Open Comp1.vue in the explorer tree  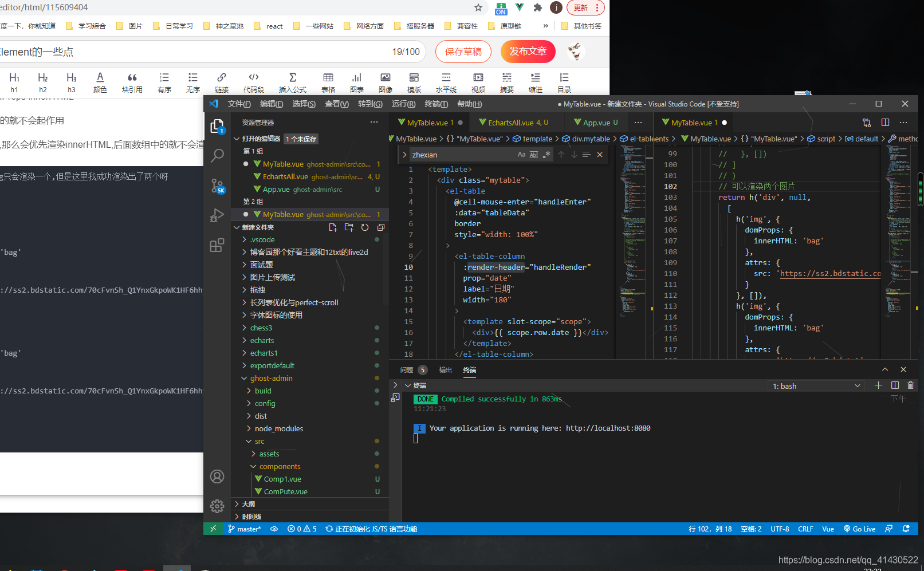(x=282, y=479)
